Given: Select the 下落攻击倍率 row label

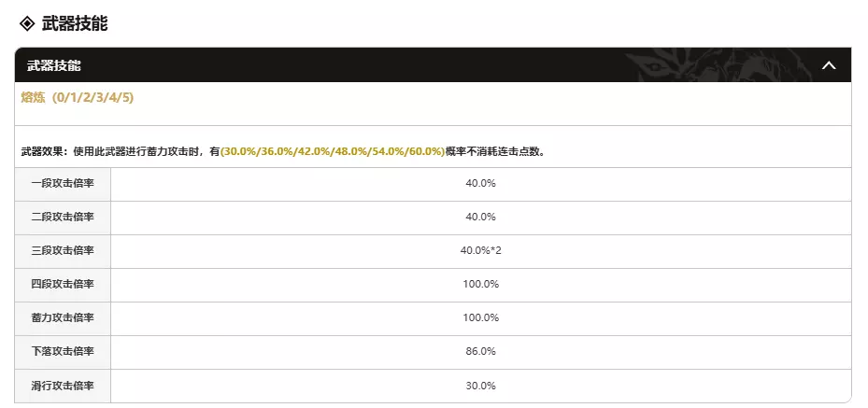Looking at the screenshot, I should pyautogui.click(x=63, y=352).
